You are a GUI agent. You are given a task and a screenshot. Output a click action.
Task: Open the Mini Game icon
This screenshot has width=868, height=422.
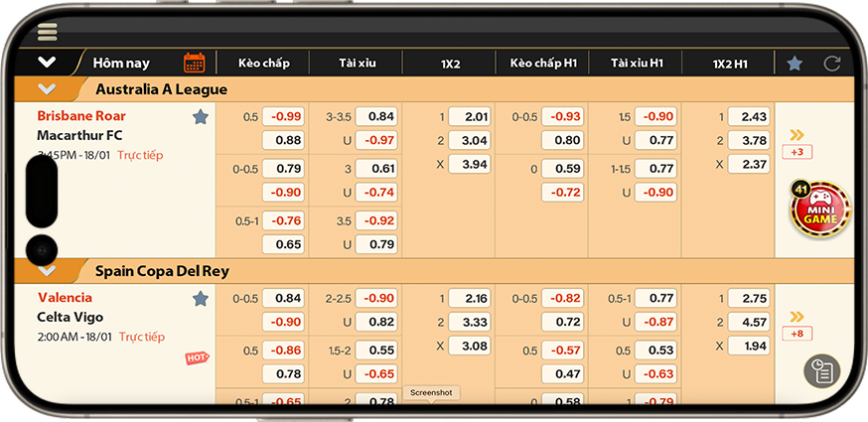pyautogui.click(x=818, y=209)
